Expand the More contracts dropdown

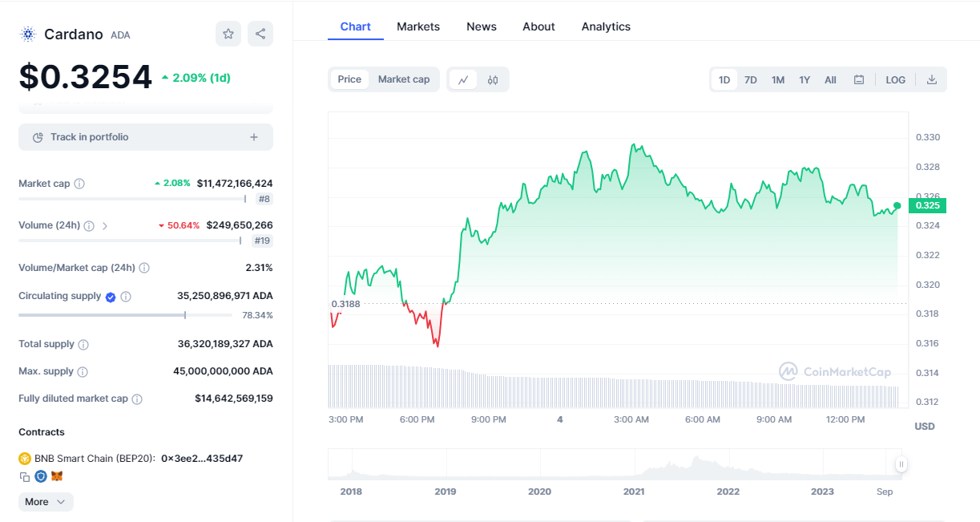46,502
